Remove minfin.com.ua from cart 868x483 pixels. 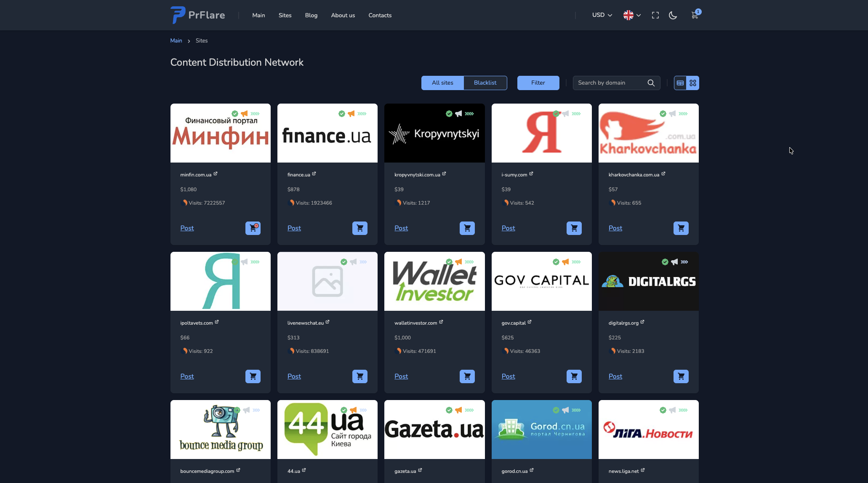click(x=253, y=228)
